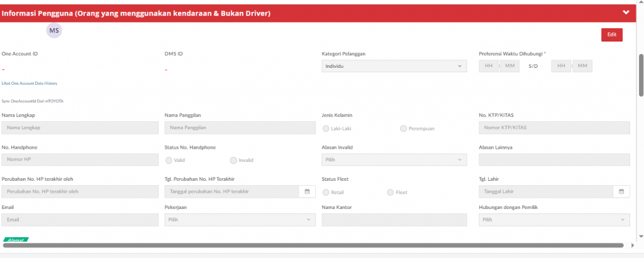Select Retail as Status Fleet
Screen dimensions: 644x258
326,192
